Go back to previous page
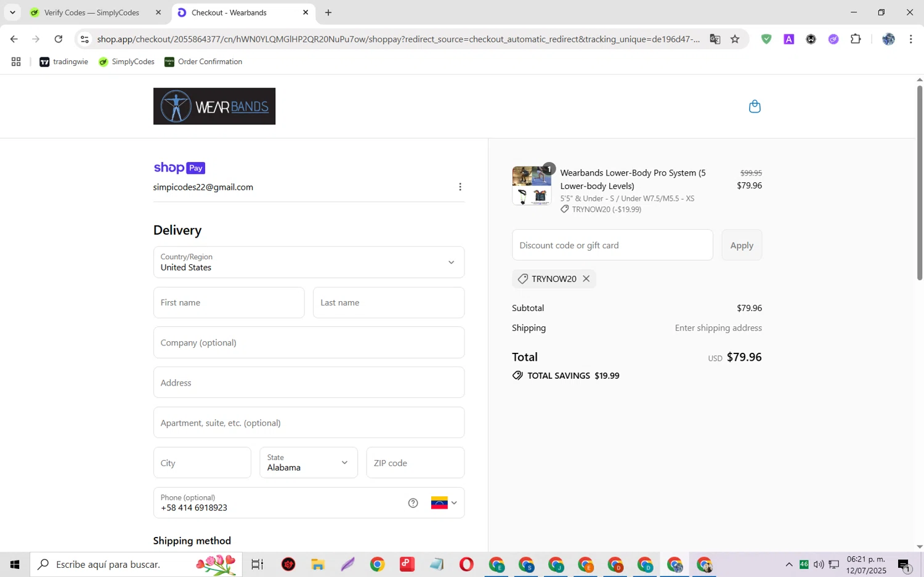The height and width of the screenshot is (577, 924). (14, 39)
